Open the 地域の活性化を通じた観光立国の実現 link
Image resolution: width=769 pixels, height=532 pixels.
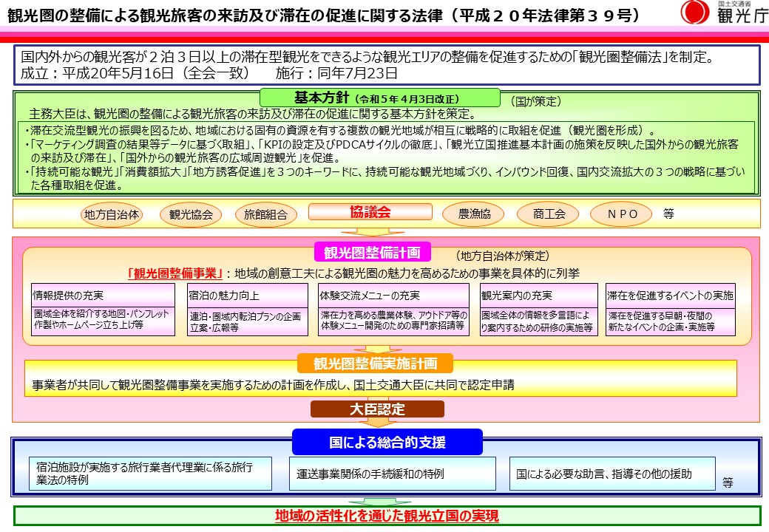(x=387, y=516)
